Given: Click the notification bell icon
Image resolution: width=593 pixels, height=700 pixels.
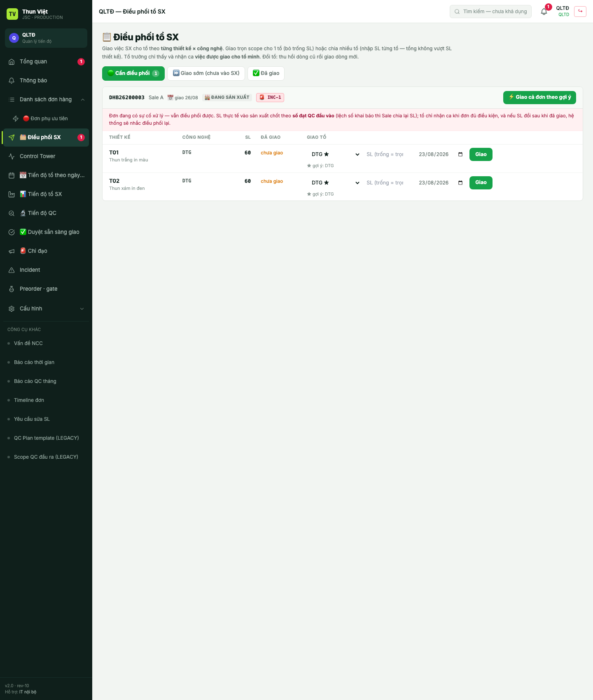Looking at the screenshot, I should click(544, 12).
